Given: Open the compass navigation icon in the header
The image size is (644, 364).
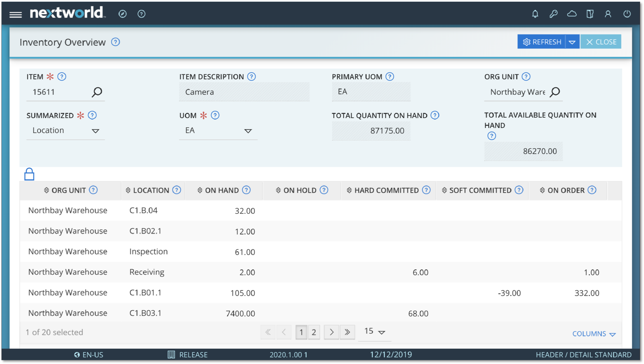Looking at the screenshot, I should [122, 14].
